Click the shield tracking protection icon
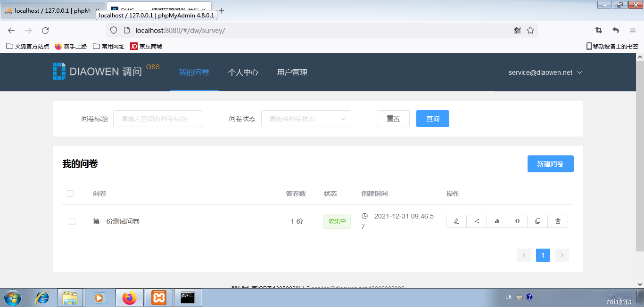The height and width of the screenshot is (307, 644). coord(113,30)
